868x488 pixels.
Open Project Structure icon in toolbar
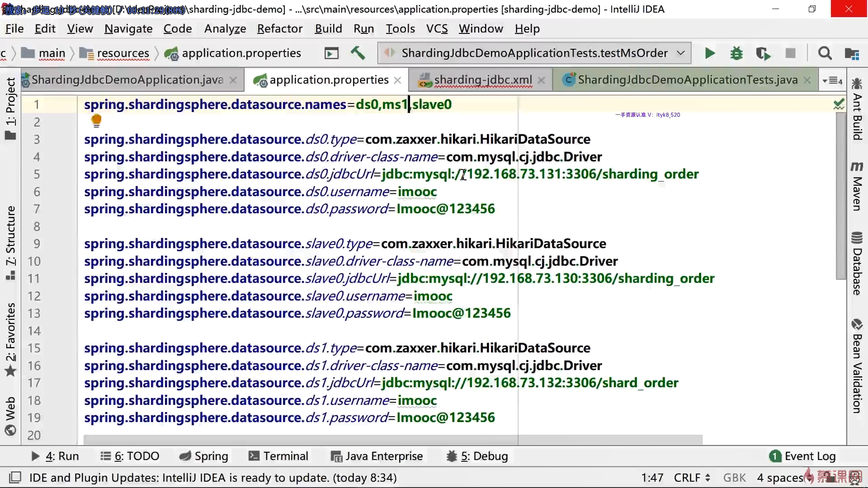tap(852, 53)
